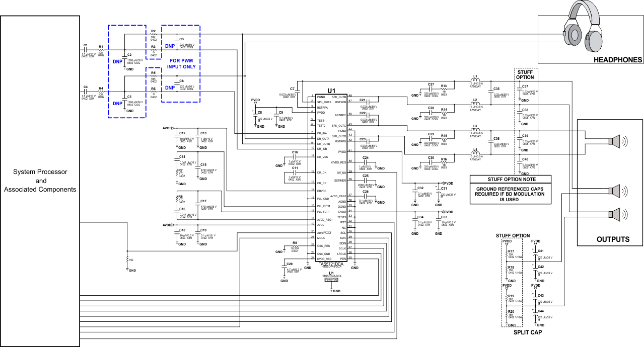Click inductor L4 symbol marked A7503AY

click(x=475, y=153)
